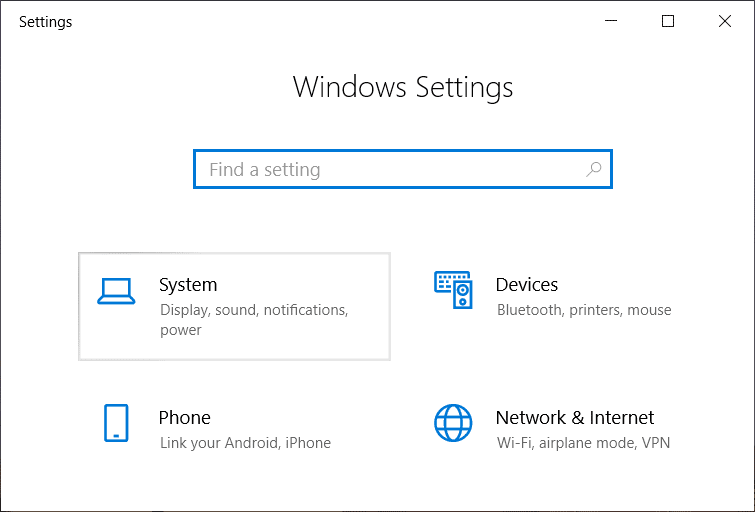Maximize the Settings window

coord(668,21)
